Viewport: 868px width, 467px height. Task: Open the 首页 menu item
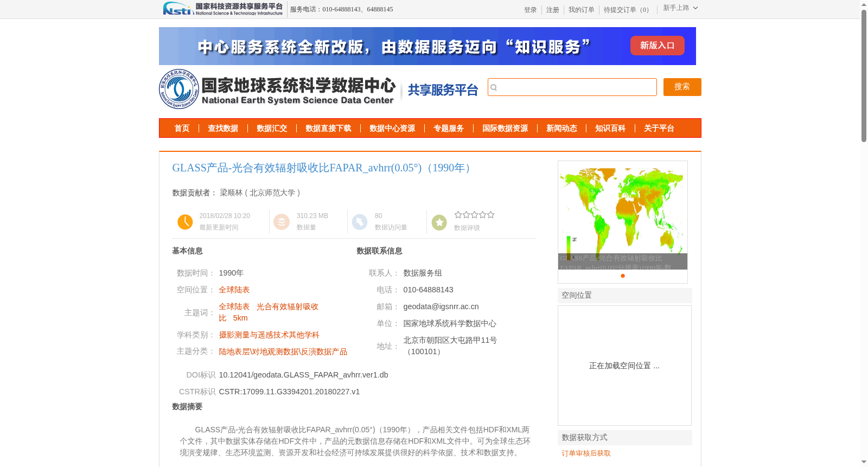pos(182,129)
